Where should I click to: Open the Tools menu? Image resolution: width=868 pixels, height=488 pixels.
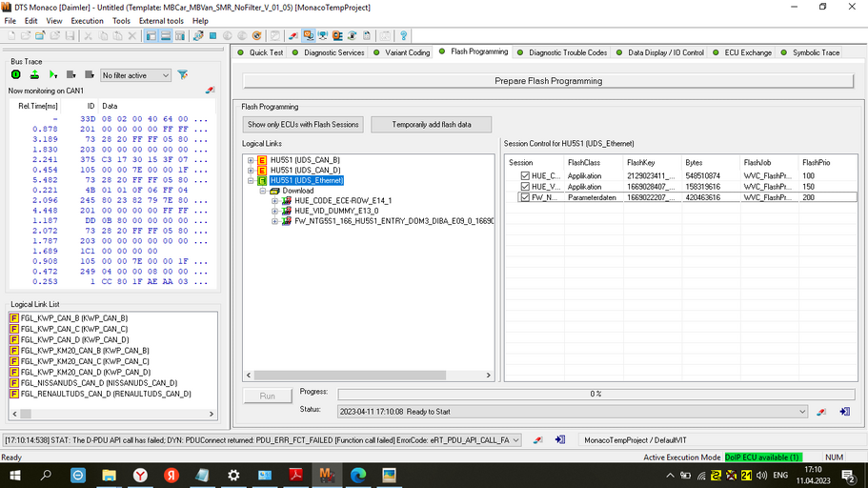(121, 21)
